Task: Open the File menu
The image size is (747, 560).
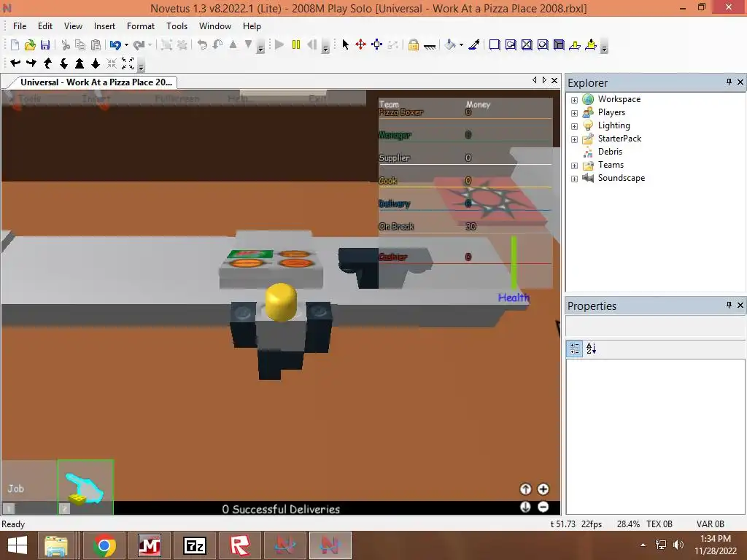Action: pyautogui.click(x=20, y=26)
